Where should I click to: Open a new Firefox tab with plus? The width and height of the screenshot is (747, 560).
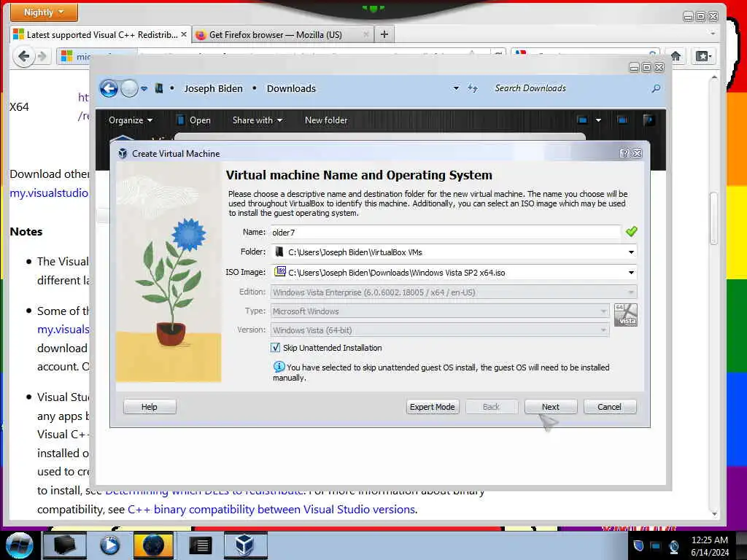pos(384,34)
